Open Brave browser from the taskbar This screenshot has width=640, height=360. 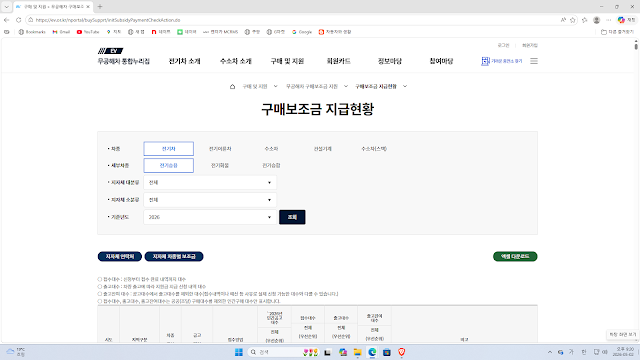click(402, 352)
